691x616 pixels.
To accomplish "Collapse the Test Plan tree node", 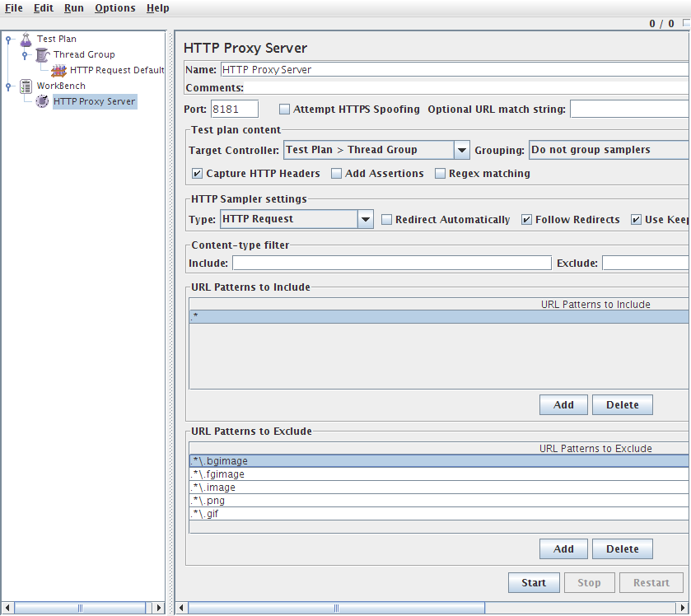I will (x=8, y=40).
